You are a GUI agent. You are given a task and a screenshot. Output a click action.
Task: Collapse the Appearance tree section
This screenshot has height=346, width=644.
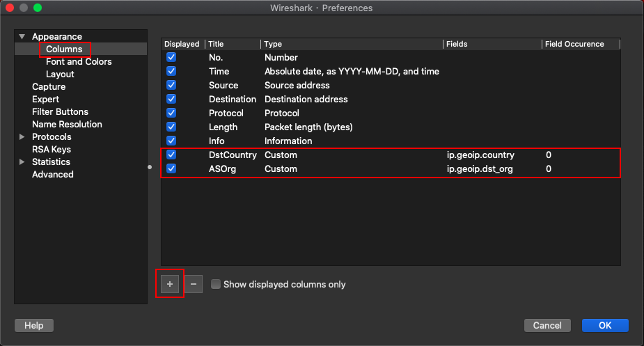pos(22,37)
